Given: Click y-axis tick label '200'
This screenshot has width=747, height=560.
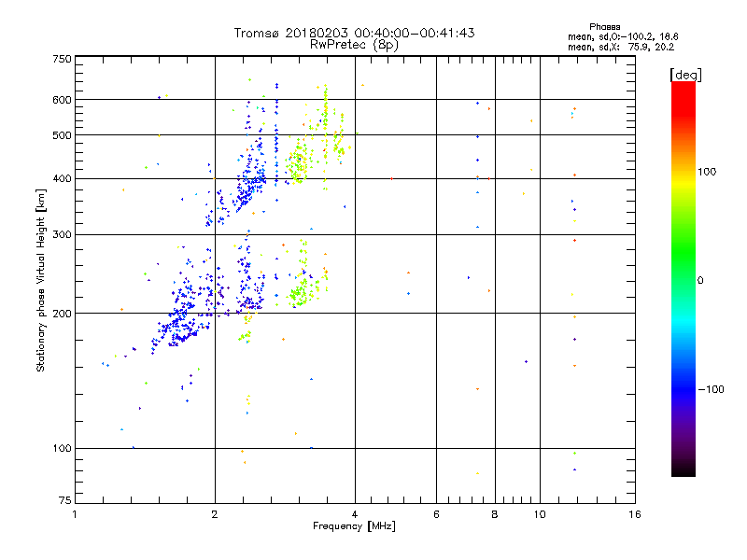Looking at the screenshot, I should tap(63, 314).
